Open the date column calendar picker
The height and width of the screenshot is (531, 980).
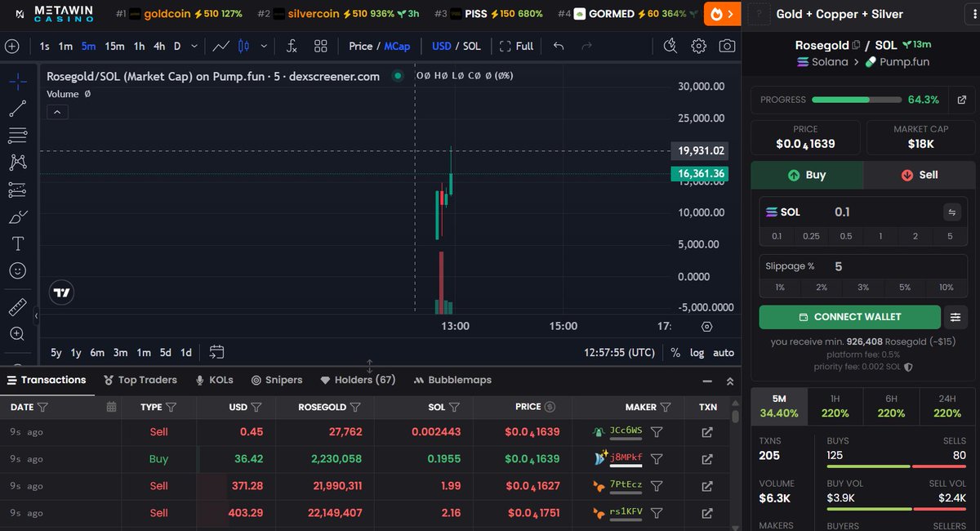111,407
